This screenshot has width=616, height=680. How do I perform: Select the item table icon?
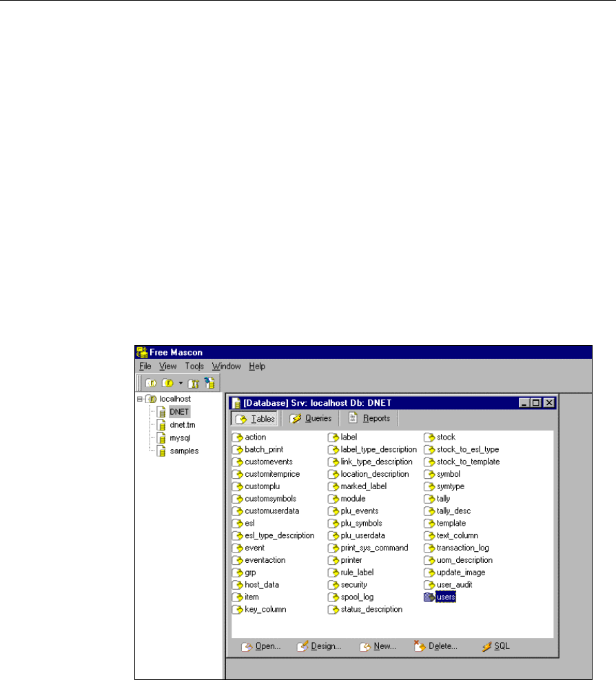(237, 597)
